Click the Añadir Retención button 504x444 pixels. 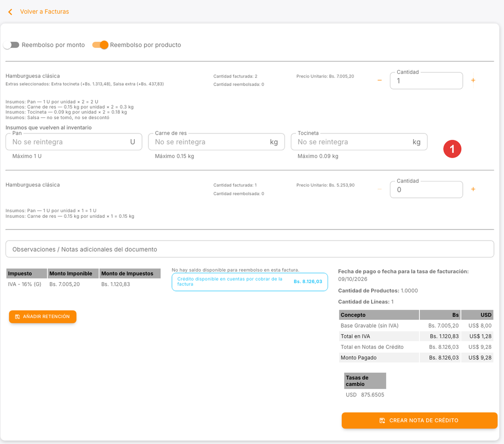pyautogui.click(x=43, y=317)
